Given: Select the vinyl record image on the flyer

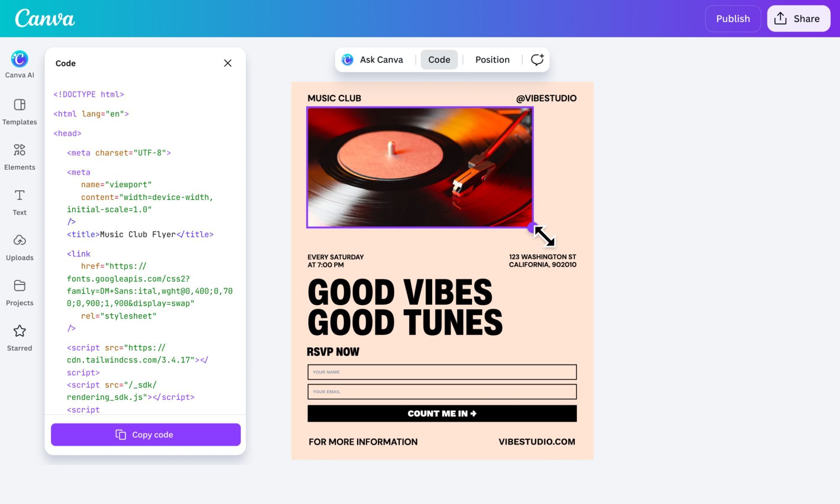Looking at the screenshot, I should (x=420, y=168).
